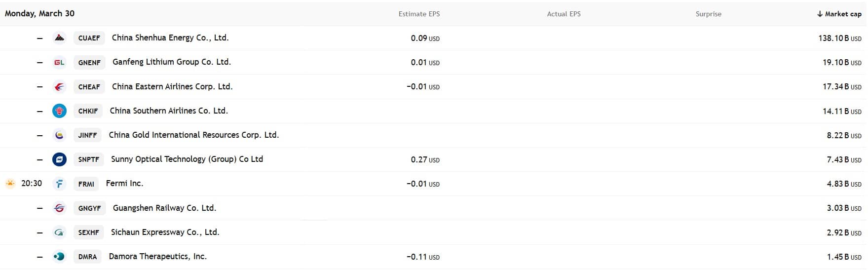Screen dimensions: 868x270
Task: Open the CUAEF ticker symbol badge
Action: click(x=89, y=38)
